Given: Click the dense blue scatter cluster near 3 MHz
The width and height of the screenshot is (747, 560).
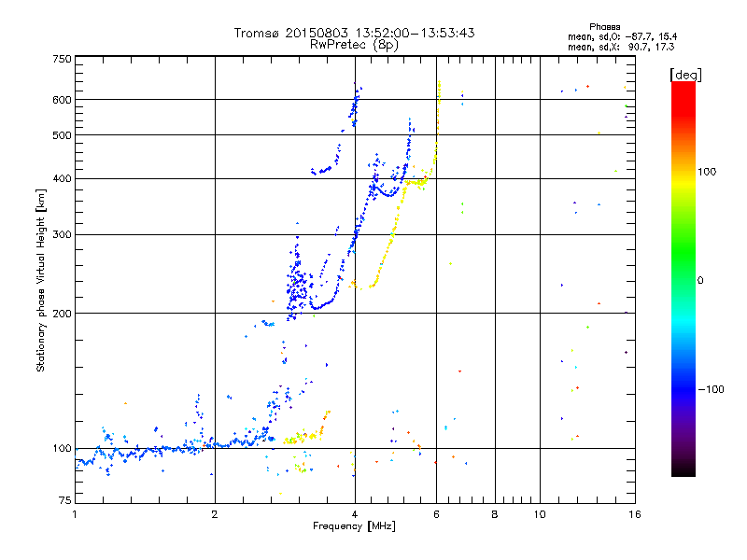Looking at the screenshot, I should coord(297,286).
